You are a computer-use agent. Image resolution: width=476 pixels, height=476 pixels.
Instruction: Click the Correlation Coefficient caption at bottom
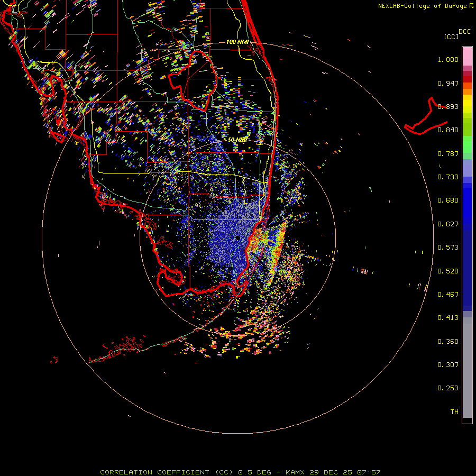click(x=240, y=472)
